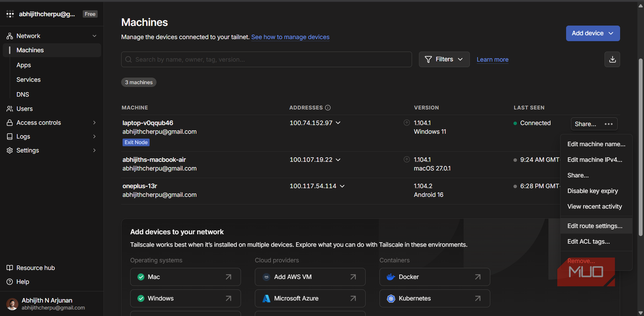Collapse the Network section chevron
Viewport: 644px width, 316px height.
coord(95,36)
